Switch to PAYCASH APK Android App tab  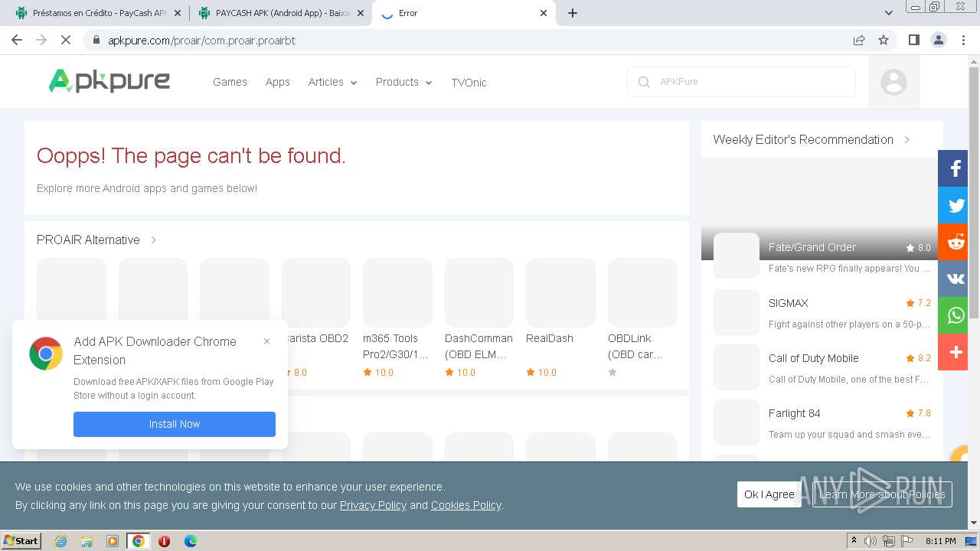click(280, 13)
